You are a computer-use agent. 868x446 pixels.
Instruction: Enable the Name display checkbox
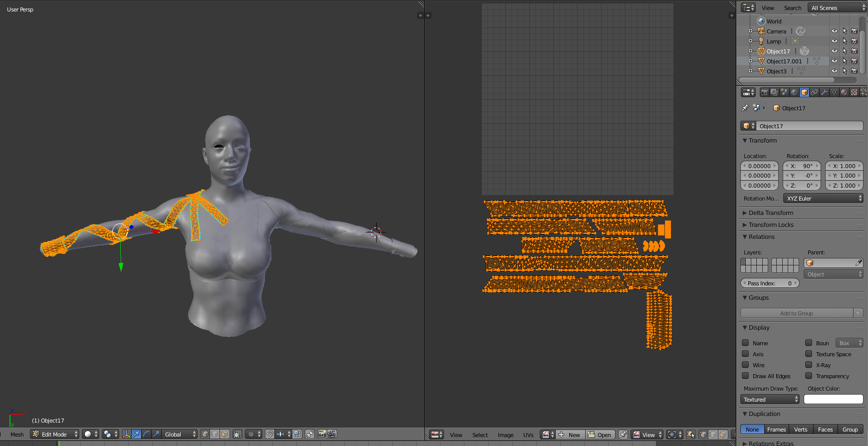[x=745, y=343]
